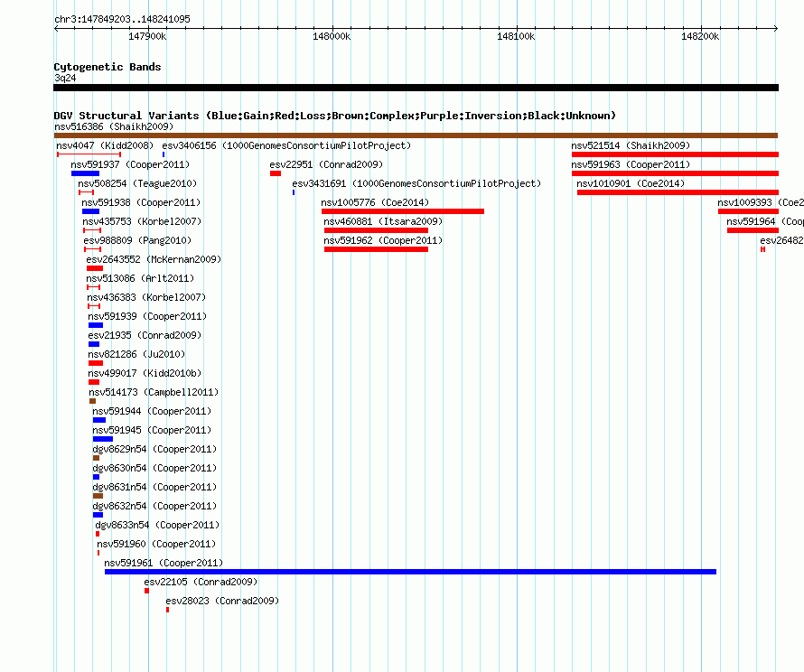The height and width of the screenshot is (672, 804).
Task: Open esv2643552 (McKernan2009) variant
Action: [x=154, y=259]
